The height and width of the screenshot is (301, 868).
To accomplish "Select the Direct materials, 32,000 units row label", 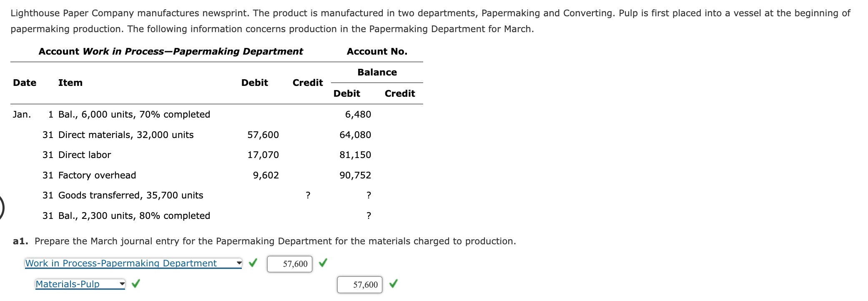I will 126,135.
